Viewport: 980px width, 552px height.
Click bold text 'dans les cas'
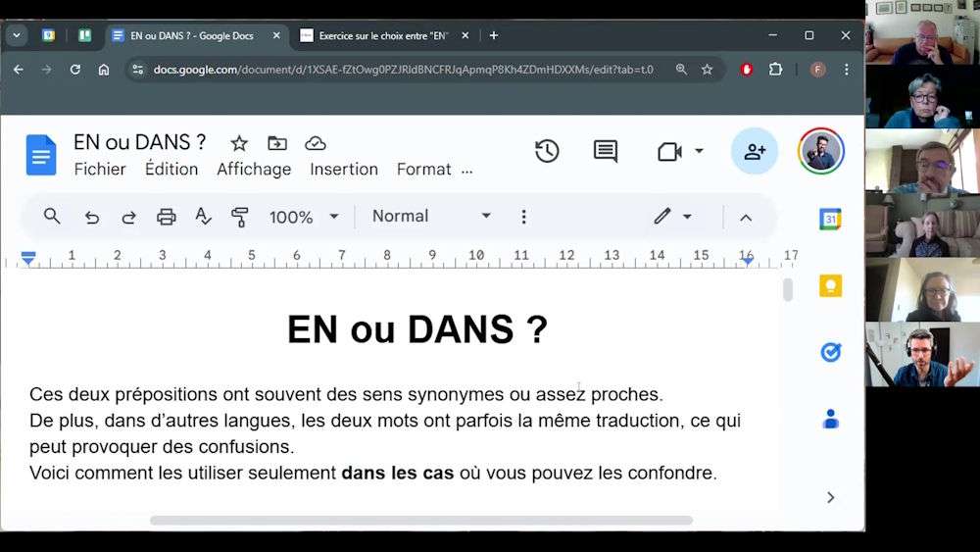398,473
